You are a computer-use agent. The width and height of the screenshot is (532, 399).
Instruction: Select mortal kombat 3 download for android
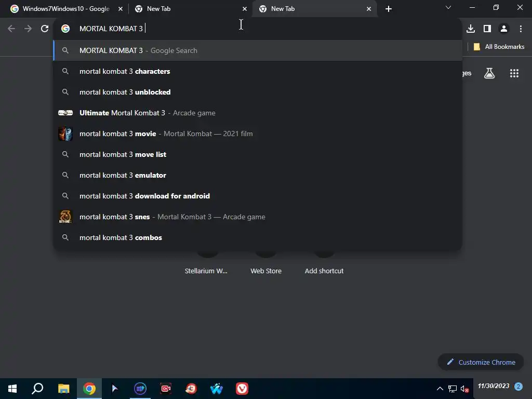coord(258,196)
